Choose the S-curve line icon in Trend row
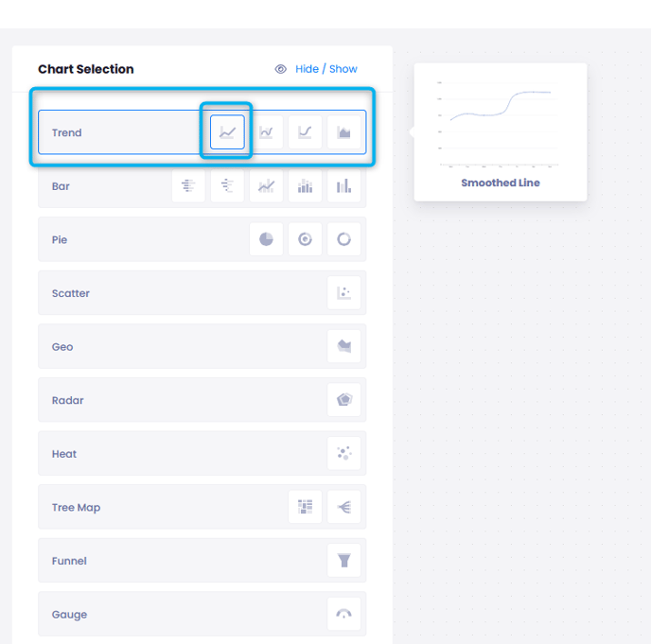The image size is (651, 644). point(305,132)
